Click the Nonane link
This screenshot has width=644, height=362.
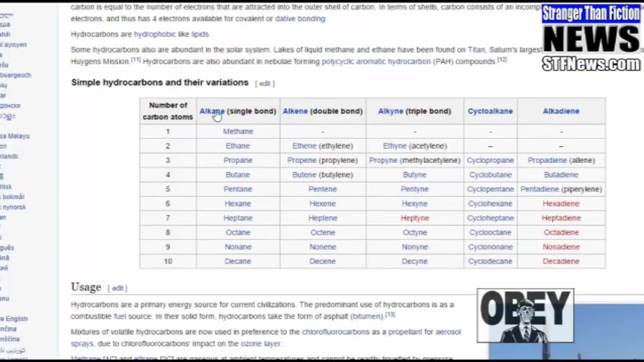click(x=238, y=247)
